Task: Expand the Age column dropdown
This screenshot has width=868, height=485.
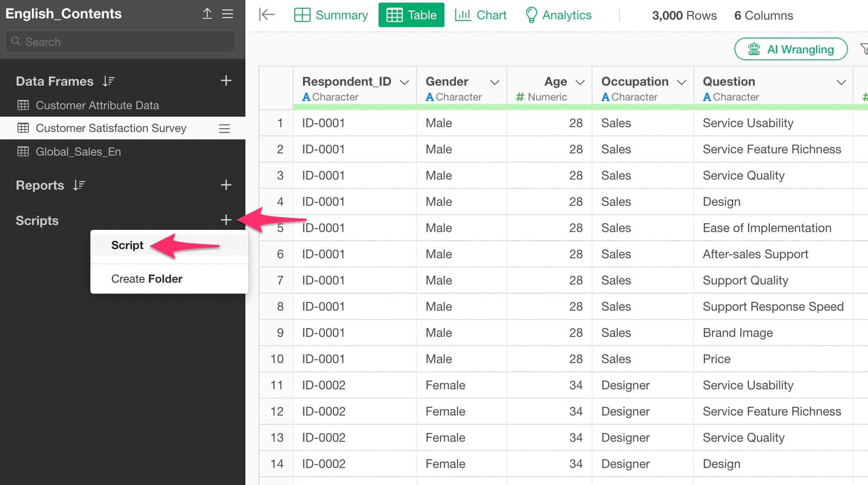Action: pyautogui.click(x=580, y=82)
